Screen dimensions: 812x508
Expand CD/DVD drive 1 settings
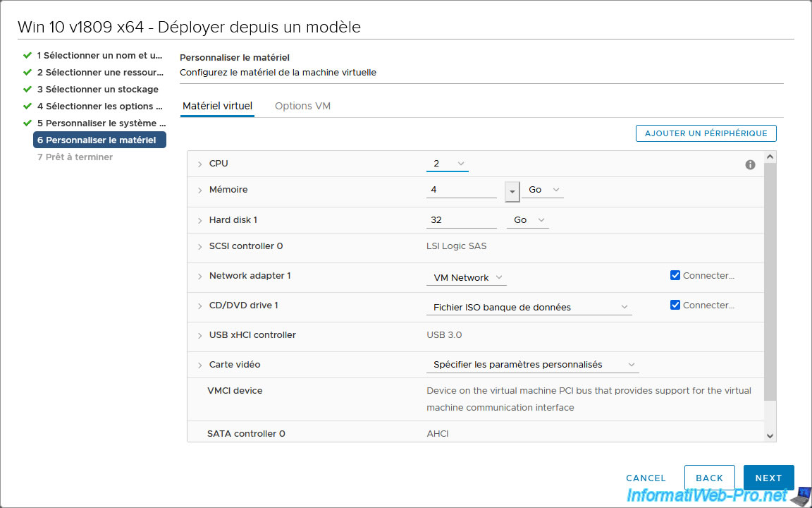[200, 306]
